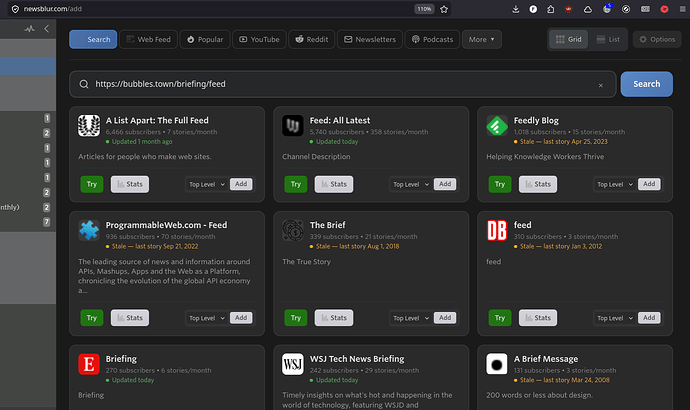
Task: Click the A Brief Message logo
Action: click(x=497, y=364)
